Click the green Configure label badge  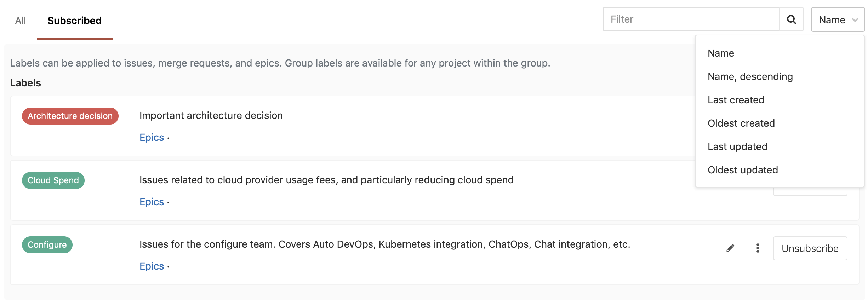click(x=47, y=245)
